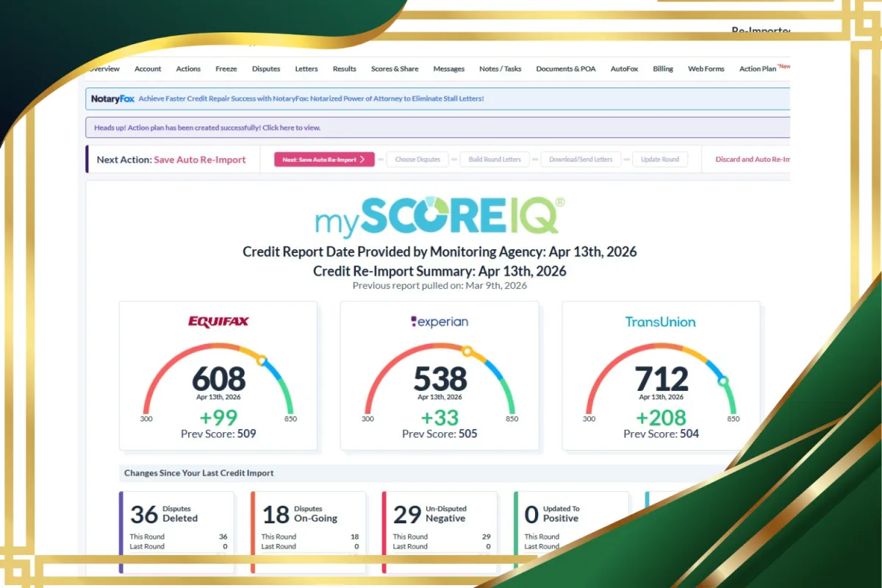This screenshot has height=588, width=882.
Task: Click the Download/Send Letters step
Action: pyautogui.click(x=581, y=159)
